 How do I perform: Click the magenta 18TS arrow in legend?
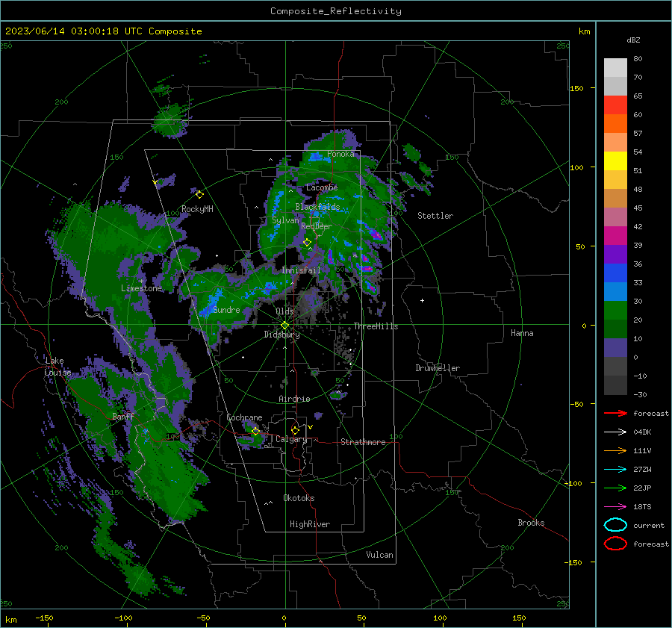pos(615,507)
